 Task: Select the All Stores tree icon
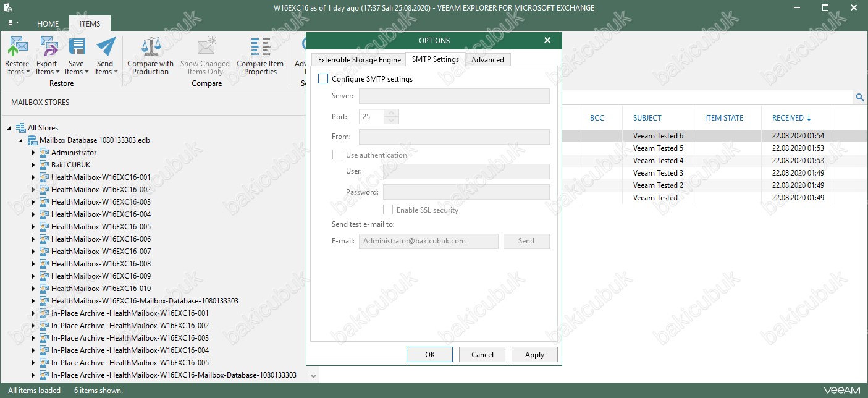tap(20, 128)
